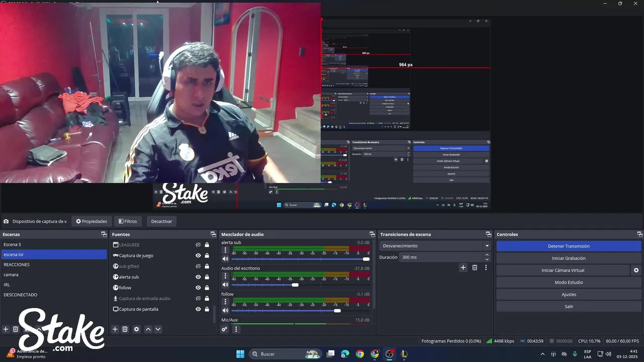The height and width of the screenshot is (362, 644).
Task: Select the Escena 3 scene
Action: click(53, 244)
